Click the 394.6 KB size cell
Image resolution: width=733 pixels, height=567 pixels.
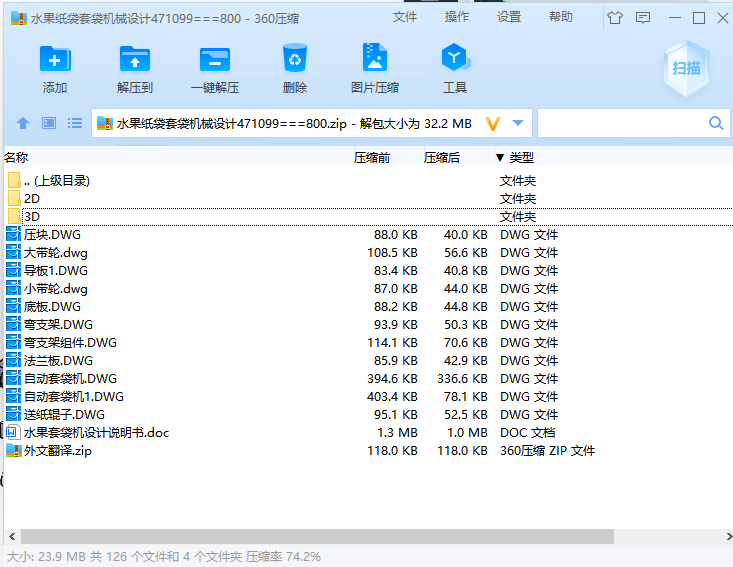(x=392, y=379)
